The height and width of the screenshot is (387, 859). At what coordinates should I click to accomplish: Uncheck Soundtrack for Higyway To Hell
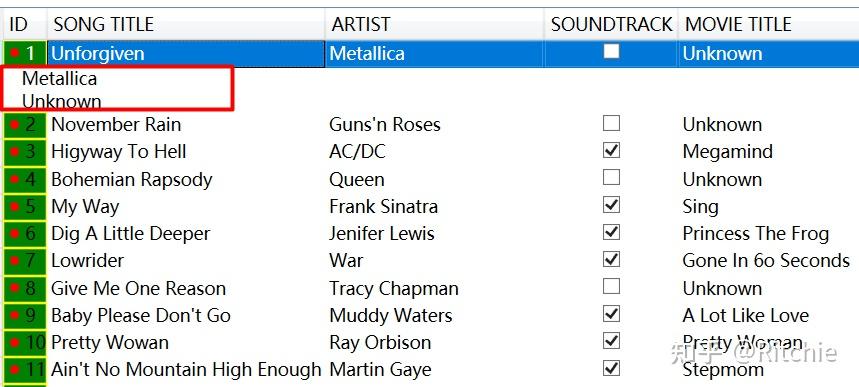611,150
